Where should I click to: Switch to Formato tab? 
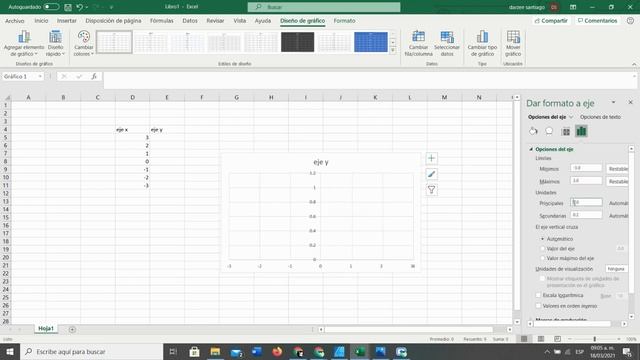(344, 20)
